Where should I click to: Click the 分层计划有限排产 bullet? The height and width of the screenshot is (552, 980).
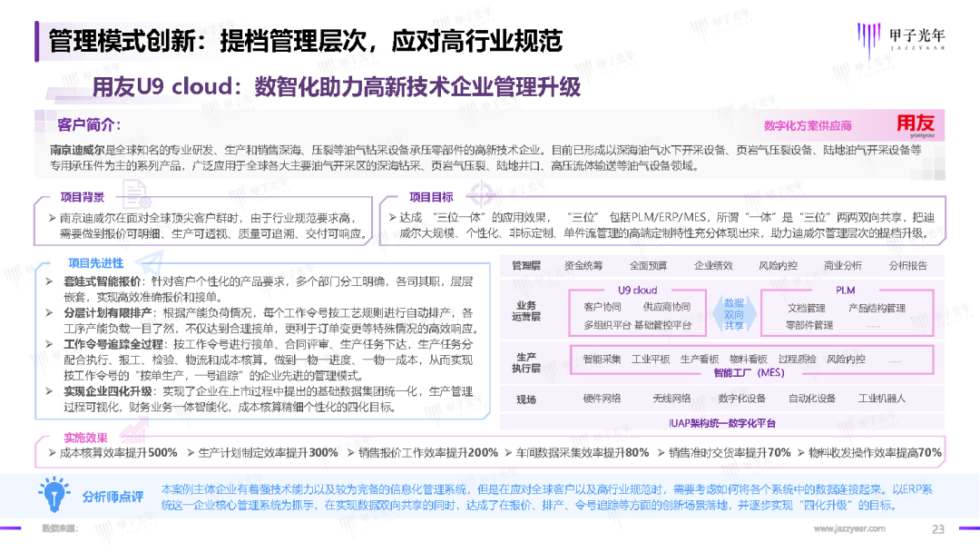(107, 313)
